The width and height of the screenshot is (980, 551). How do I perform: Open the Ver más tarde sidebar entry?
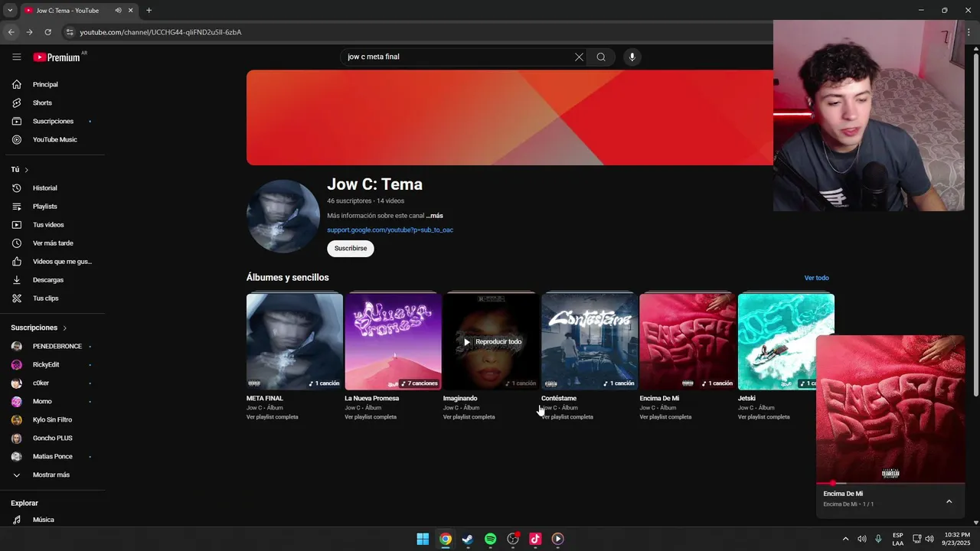[x=52, y=243]
